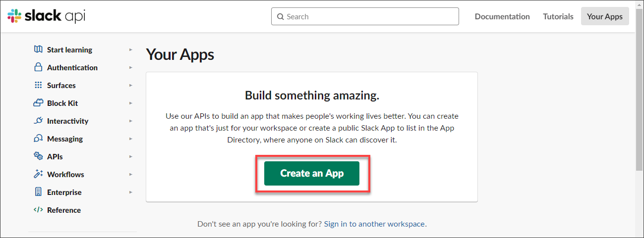
Task: Select Enterprise in sidebar
Action: pos(64,192)
